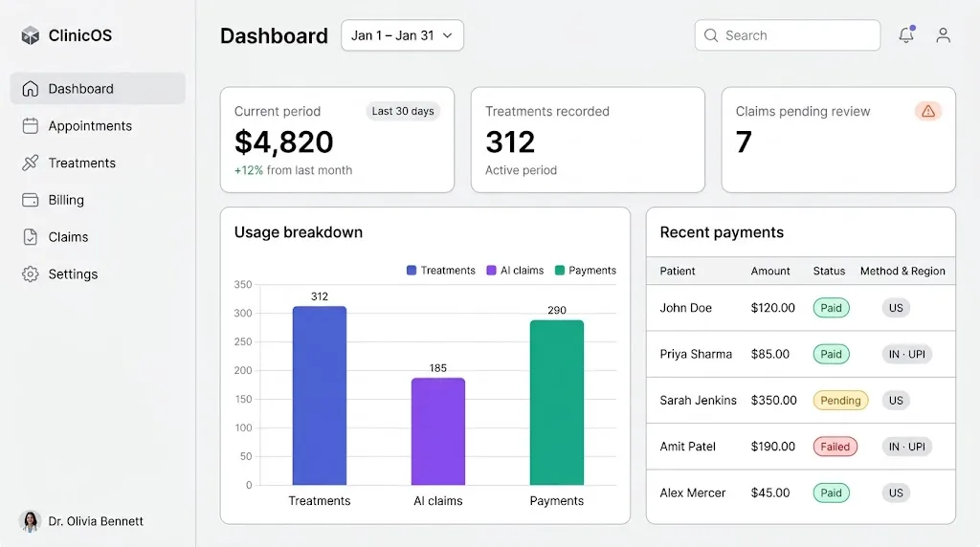
Task: Click John Doe's US region tag
Action: [896, 308]
